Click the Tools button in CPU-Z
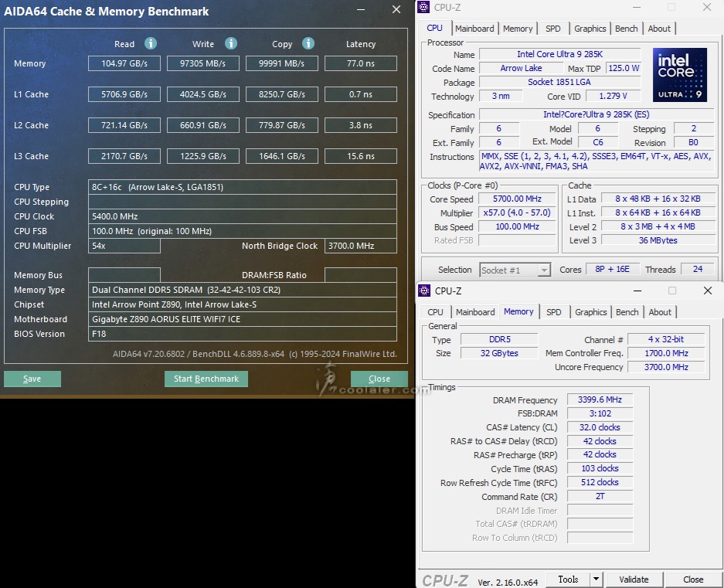Image resolution: width=724 pixels, height=588 pixels. (x=568, y=580)
